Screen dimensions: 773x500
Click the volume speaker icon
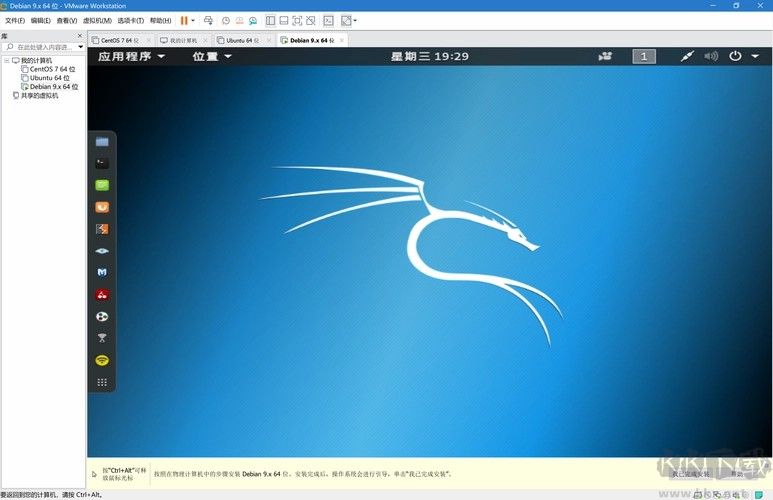(x=711, y=56)
